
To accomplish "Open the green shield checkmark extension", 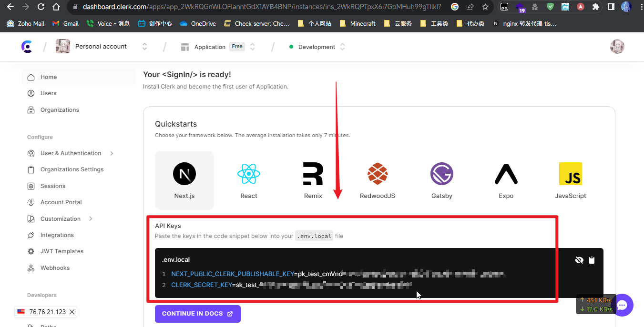I will (550, 7).
